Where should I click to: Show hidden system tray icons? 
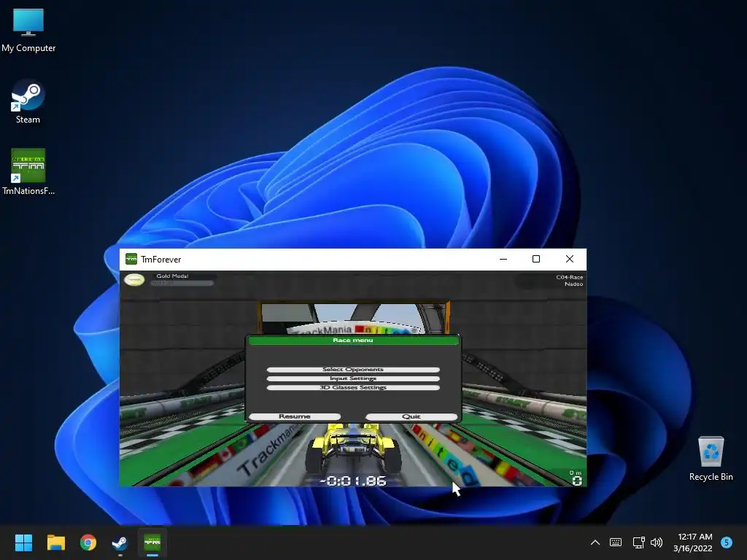(595, 542)
